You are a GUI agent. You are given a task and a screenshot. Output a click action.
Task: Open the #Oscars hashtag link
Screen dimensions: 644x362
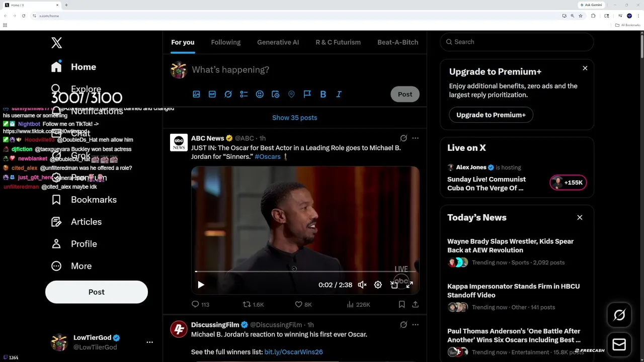268,157
